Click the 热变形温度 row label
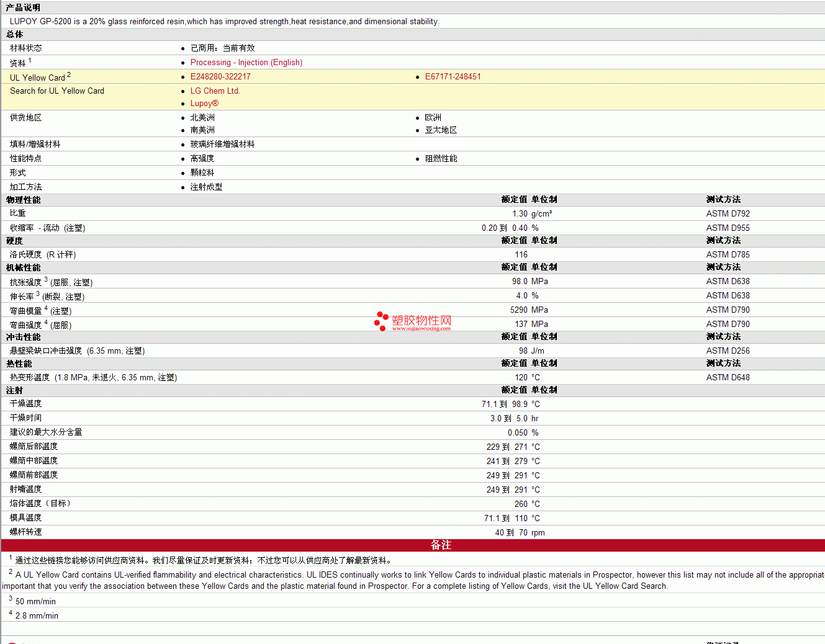The width and height of the screenshot is (825, 644). 93,378
